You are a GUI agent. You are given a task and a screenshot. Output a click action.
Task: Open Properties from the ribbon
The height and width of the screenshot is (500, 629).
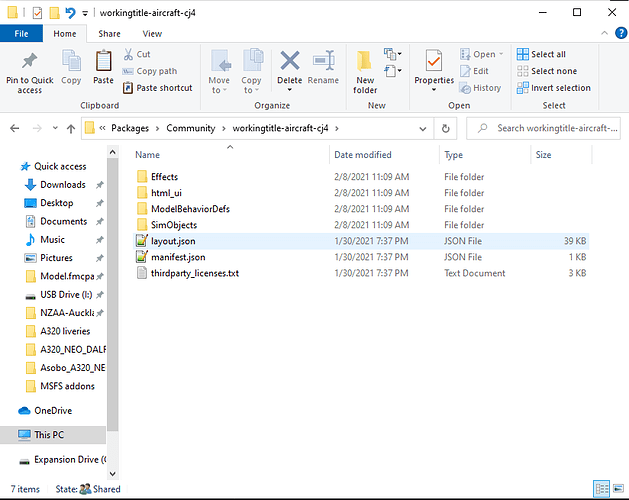point(434,66)
